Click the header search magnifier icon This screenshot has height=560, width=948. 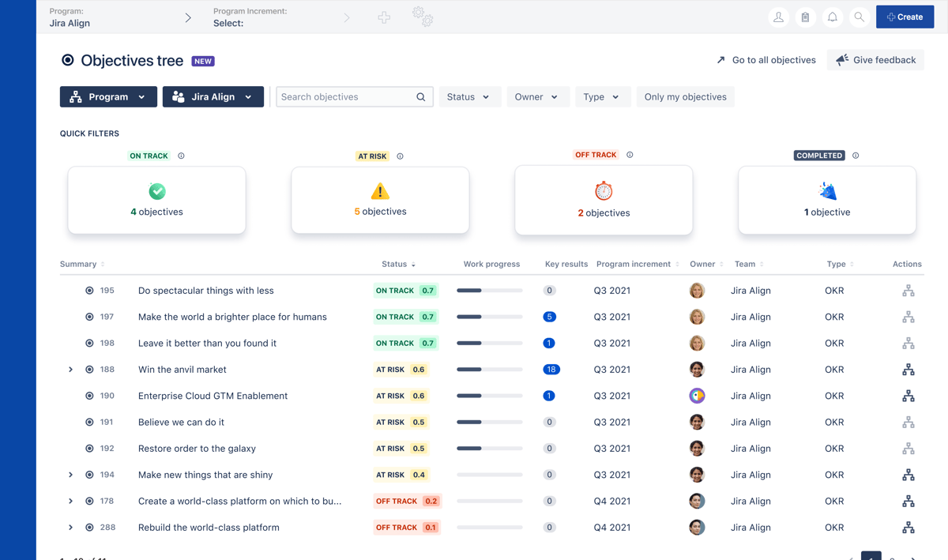pos(860,17)
